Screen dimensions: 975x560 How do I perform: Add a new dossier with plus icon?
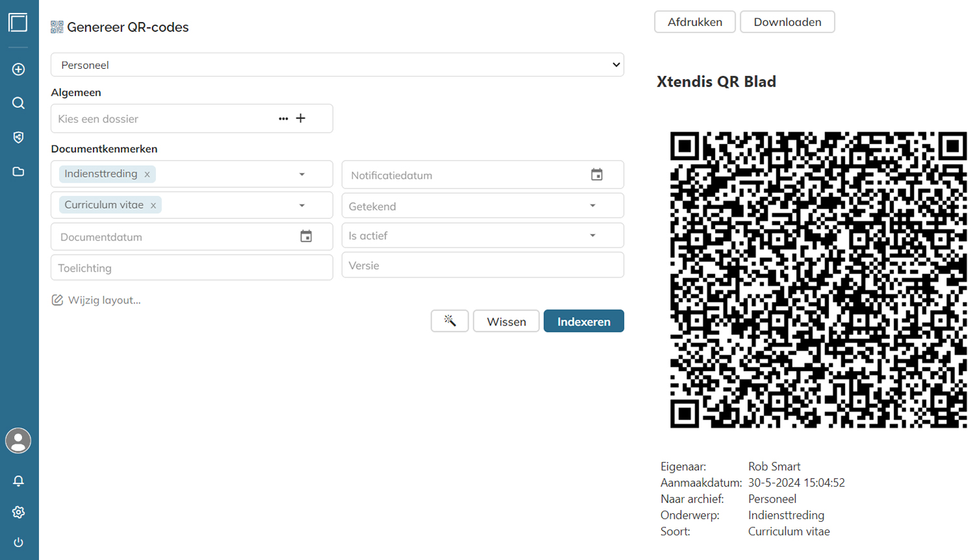click(301, 118)
